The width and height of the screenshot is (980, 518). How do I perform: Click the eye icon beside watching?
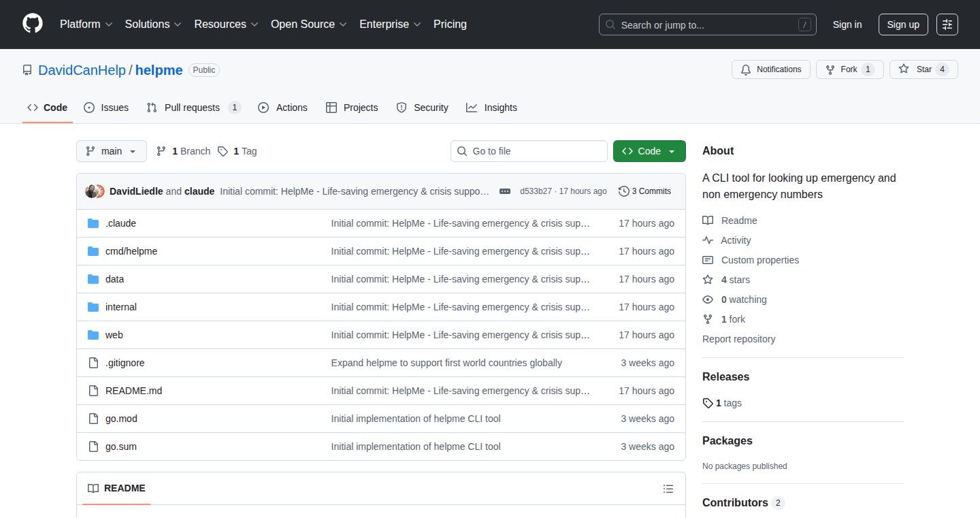pos(708,300)
